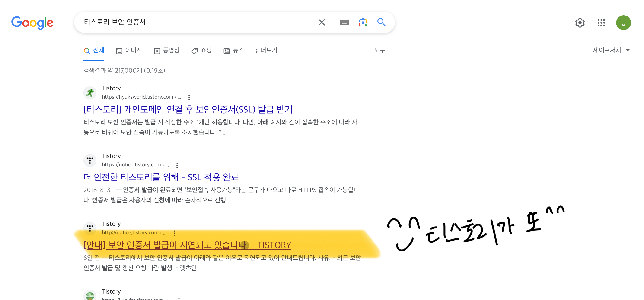Open 보안 인증서 발급이 지연되고 있습니다 link
Screen dimensions: 644x300
(187, 245)
